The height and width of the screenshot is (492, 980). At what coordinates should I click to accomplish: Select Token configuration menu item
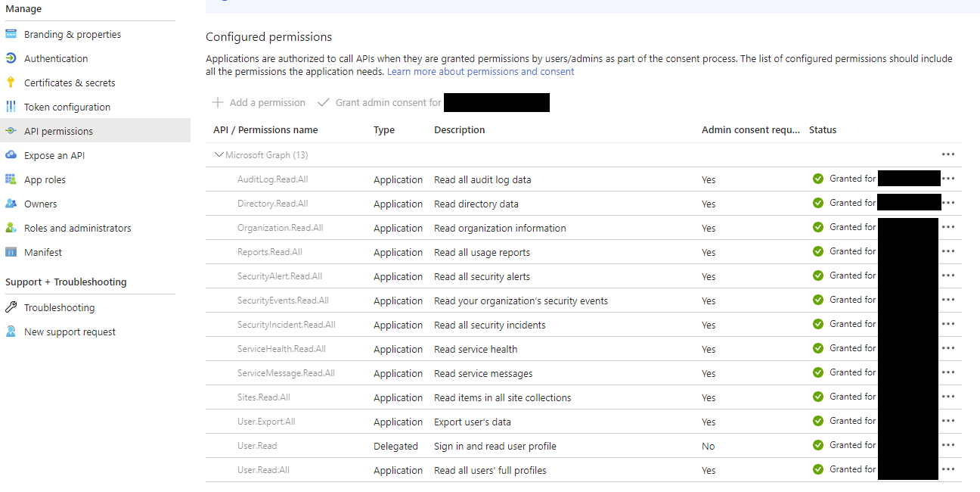coord(67,107)
